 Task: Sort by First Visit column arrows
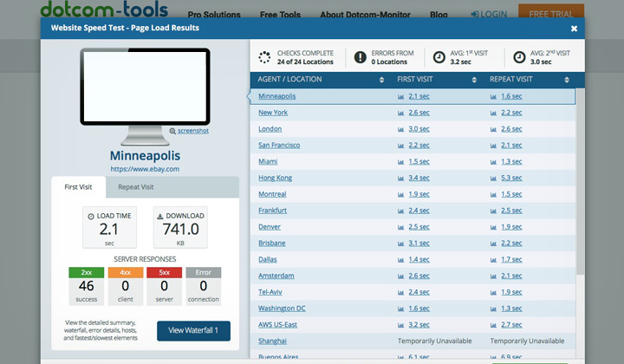474,80
